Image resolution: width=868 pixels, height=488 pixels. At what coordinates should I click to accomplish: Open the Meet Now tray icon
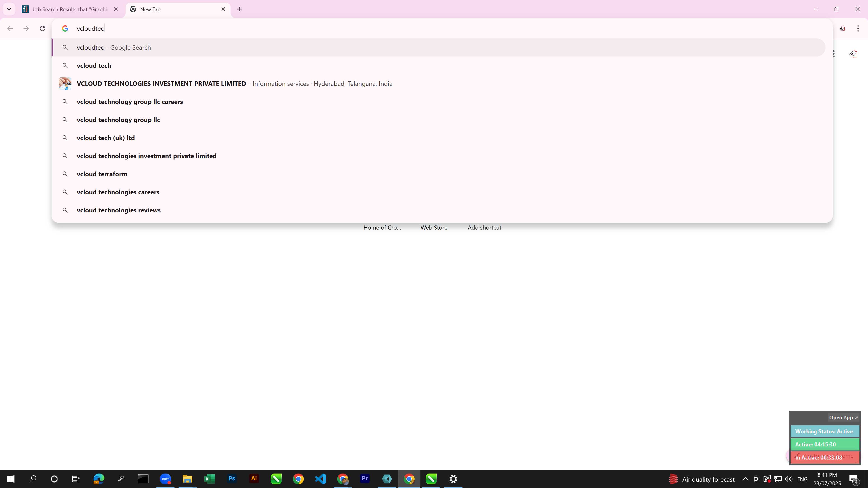point(756,479)
